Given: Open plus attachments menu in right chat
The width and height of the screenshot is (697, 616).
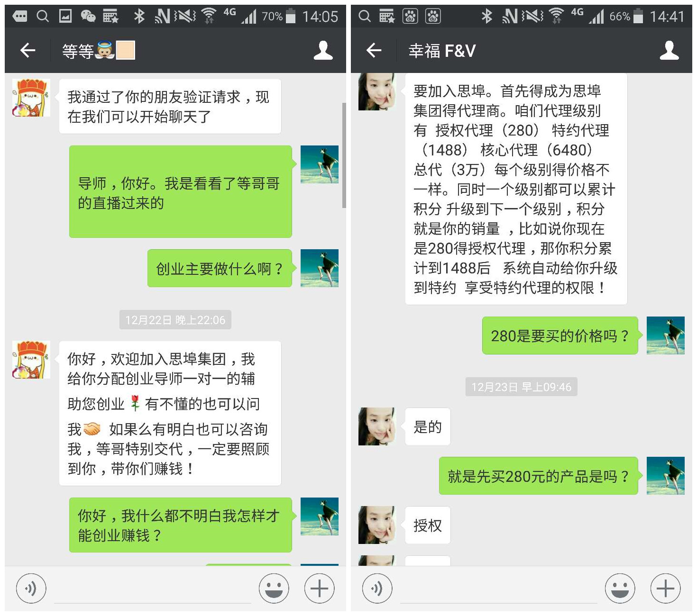Looking at the screenshot, I should coord(665,589).
